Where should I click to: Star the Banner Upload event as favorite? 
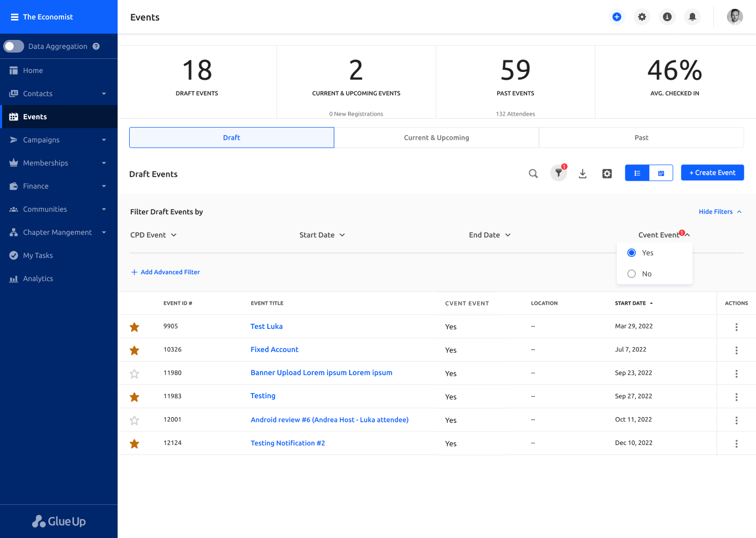pos(134,374)
